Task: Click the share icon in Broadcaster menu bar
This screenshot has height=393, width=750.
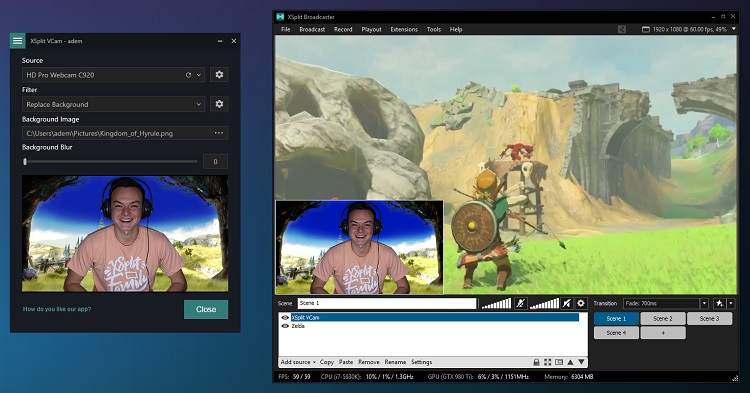Action: [x=621, y=29]
